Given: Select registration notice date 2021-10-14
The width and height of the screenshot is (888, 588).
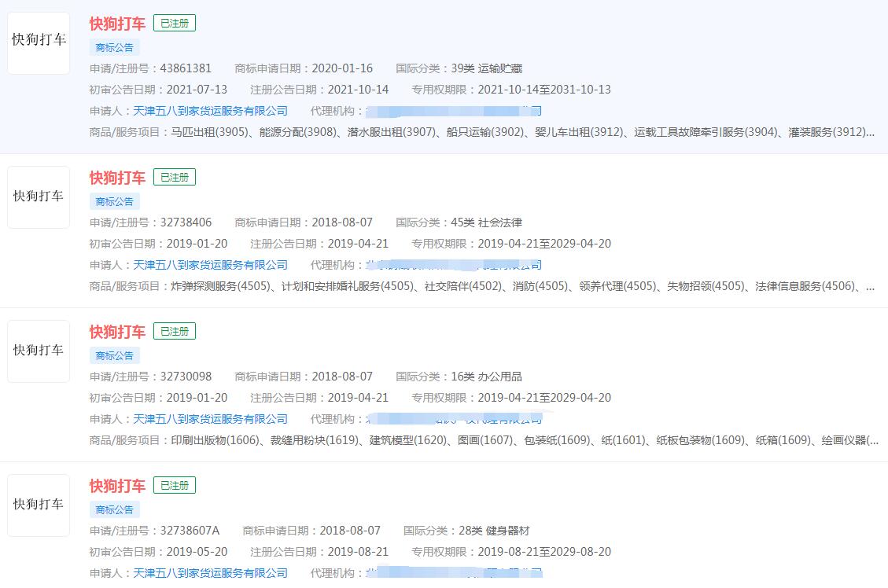Looking at the screenshot, I should coord(358,90).
